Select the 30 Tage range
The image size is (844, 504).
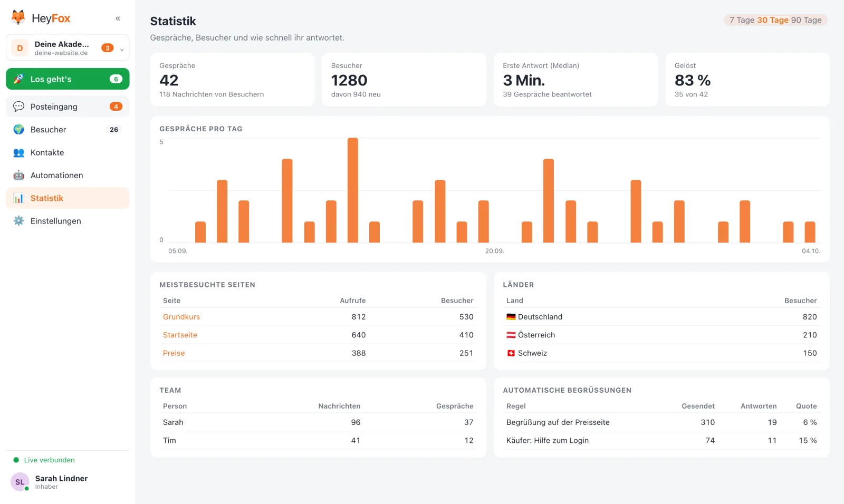(773, 20)
